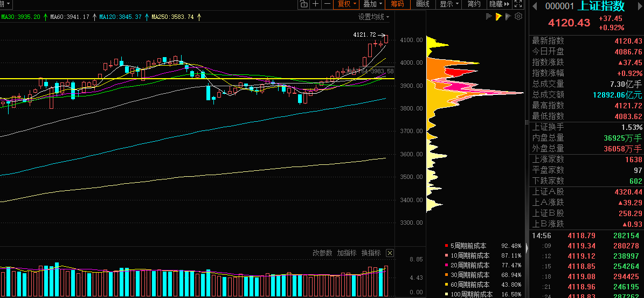644x298 pixels.
Task: Click 加指标 to add an indicator
Action: pos(347,253)
